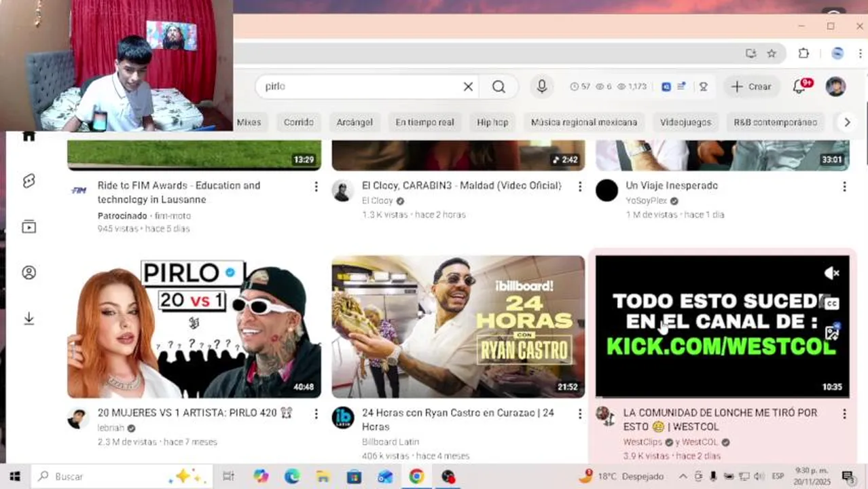Open the Chrome profile avatar

click(837, 53)
